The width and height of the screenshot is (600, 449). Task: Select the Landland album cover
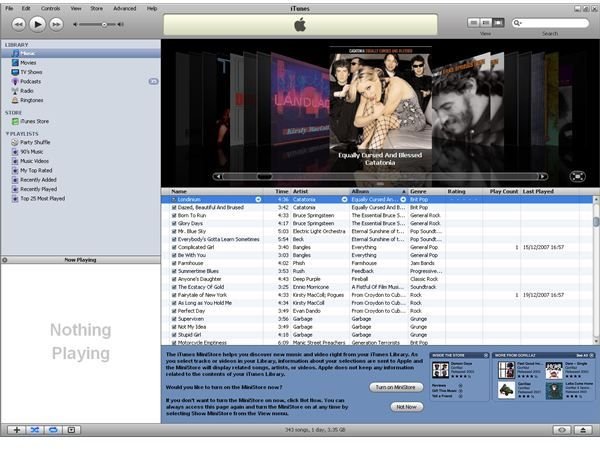[x=300, y=100]
